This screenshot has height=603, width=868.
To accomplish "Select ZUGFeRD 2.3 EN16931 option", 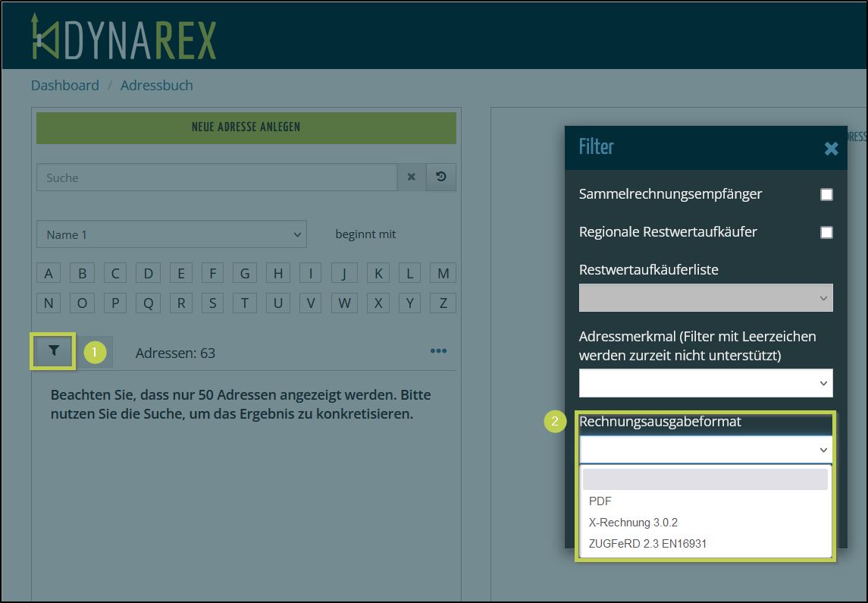I will pos(647,543).
